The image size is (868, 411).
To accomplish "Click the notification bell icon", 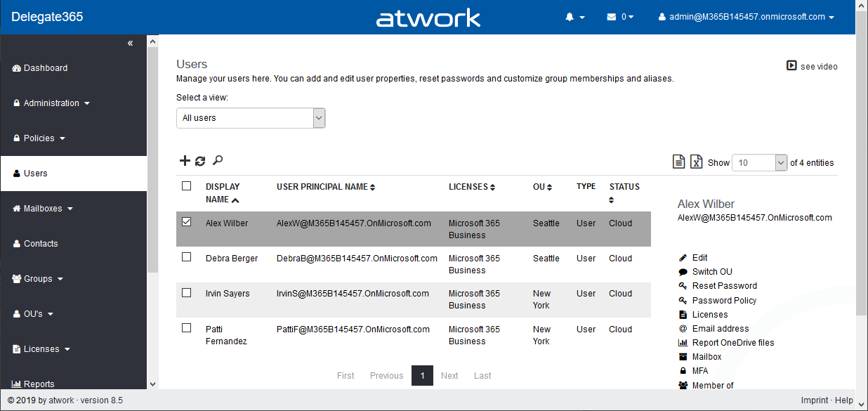I will pyautogui.click(x=570, y=17).
